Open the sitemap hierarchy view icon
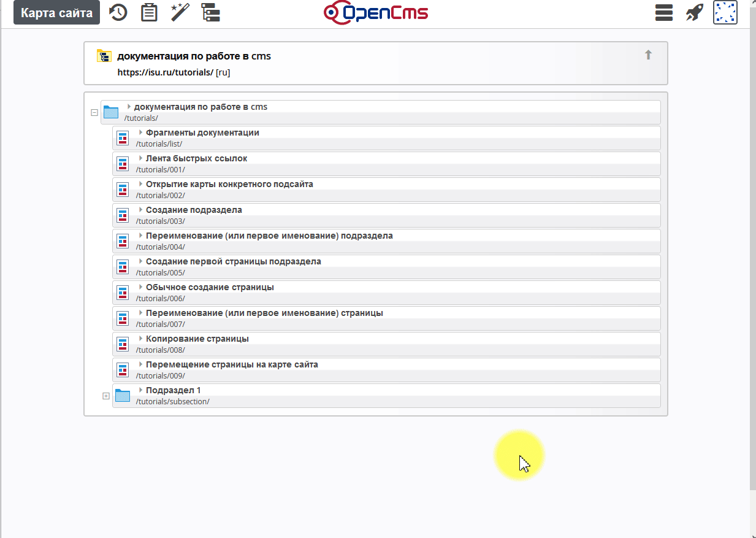 211,12
